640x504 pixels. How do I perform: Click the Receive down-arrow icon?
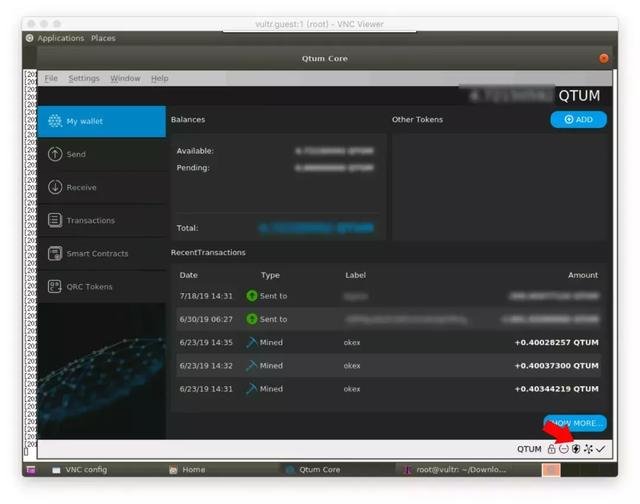click(x=55, y=187)
